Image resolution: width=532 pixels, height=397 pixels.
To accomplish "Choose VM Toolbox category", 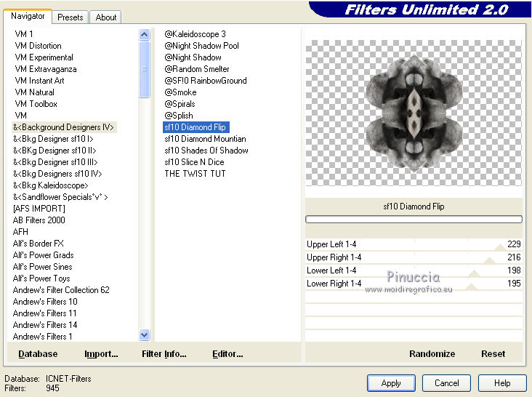I will [36, 104].
